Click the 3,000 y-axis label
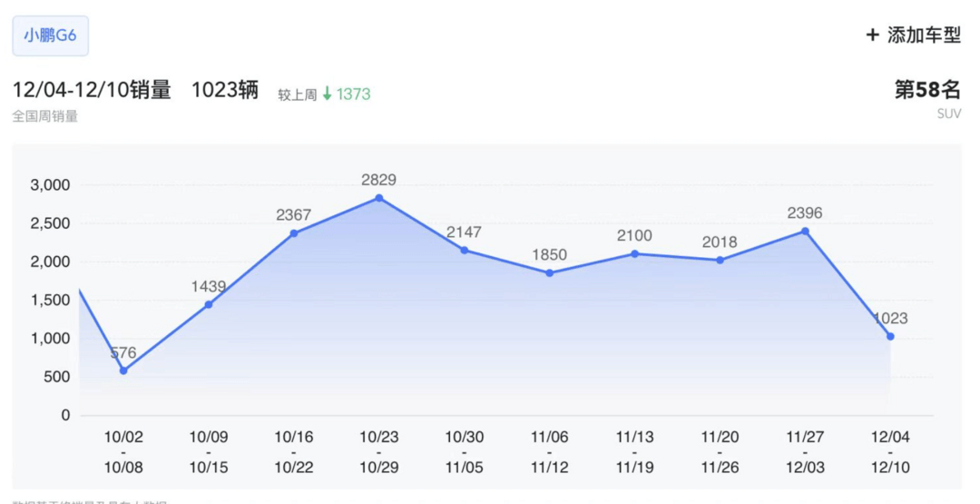The width and height of the screenshot is (980, 504). click(x=50, y=185)
